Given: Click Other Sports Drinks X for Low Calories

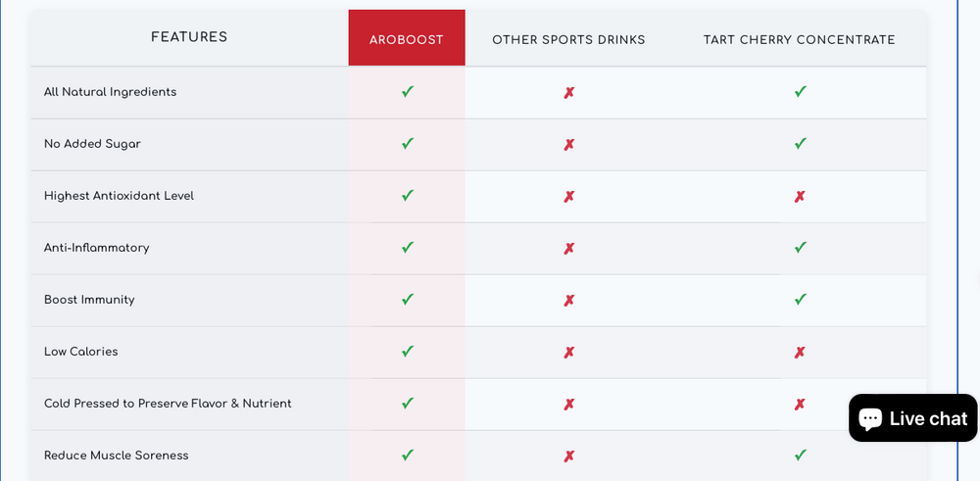Looking at the screenshot, I should tap(568, 353).
